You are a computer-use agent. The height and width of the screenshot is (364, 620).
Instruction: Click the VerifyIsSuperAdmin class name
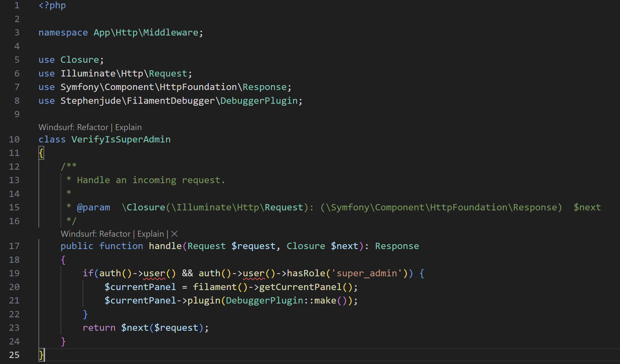[x=121, y=139]
